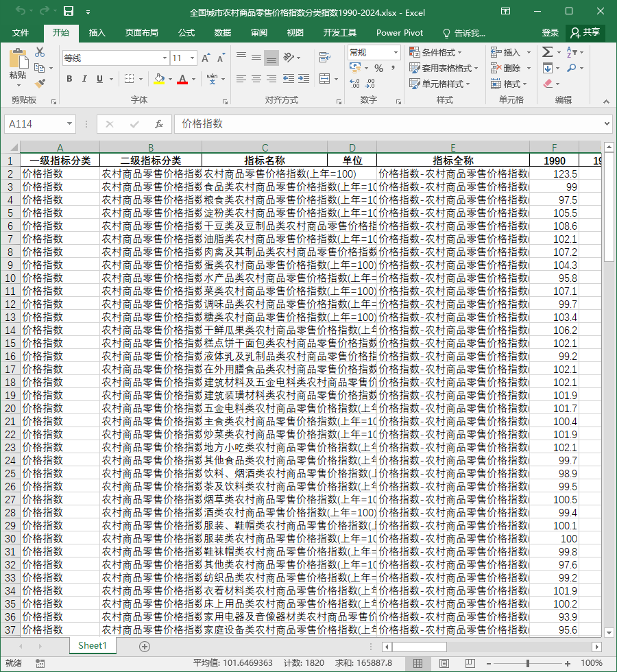Click the Insert Function fx icon
The width and height of the screenshot is (617, 672).
click(x=159, y=124)
